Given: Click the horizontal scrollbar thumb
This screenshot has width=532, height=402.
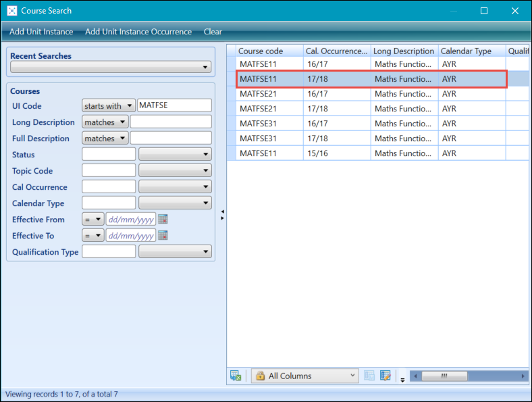Looking at the screenshot, I should point(444,376).
